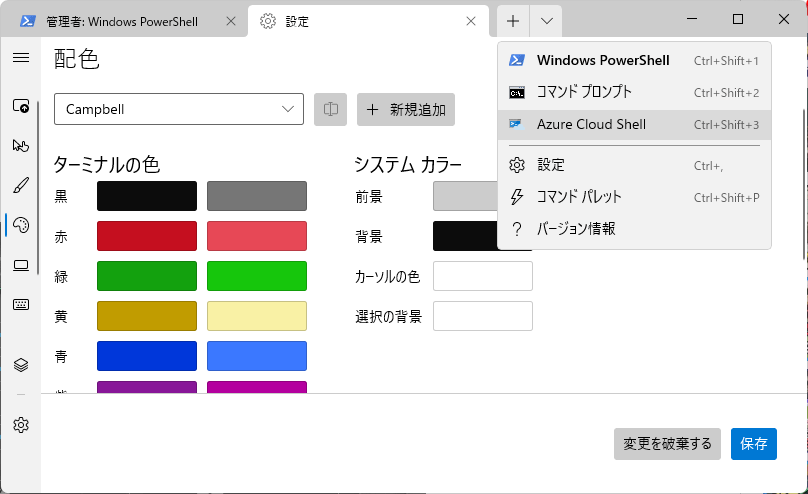Open Appearance settings brush icon

21,185
